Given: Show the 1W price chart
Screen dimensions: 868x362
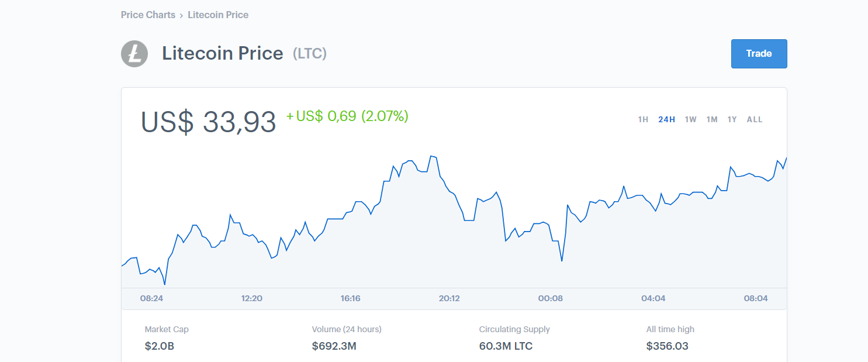Looking at the screenshot, I should point(691,120).
